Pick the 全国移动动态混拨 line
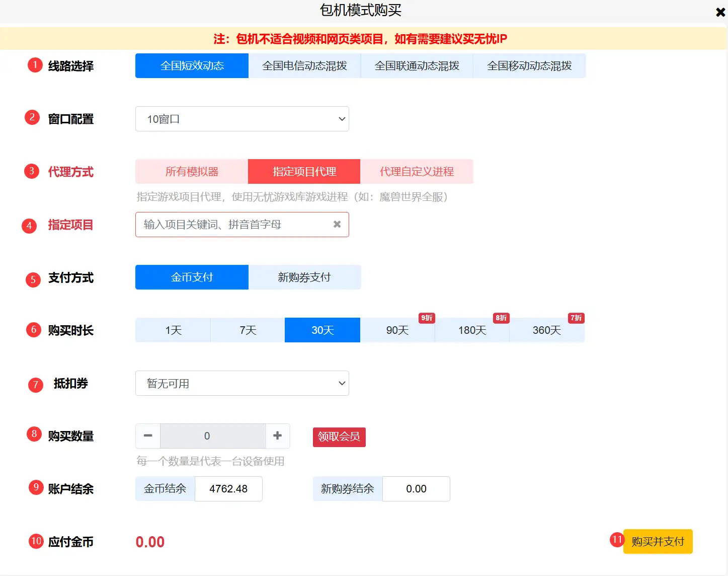The image size is (728, 576). pyautogui.click(x=529, y=66)
